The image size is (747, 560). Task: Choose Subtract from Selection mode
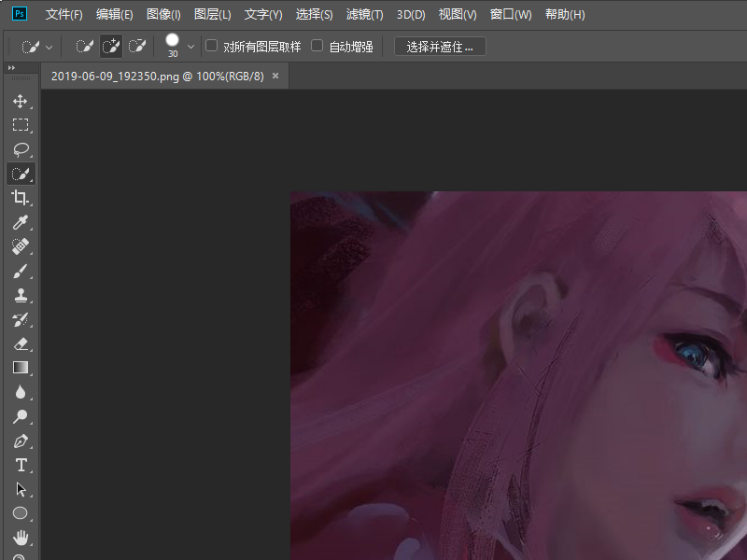pyautogui.click(x=137, y=46)
